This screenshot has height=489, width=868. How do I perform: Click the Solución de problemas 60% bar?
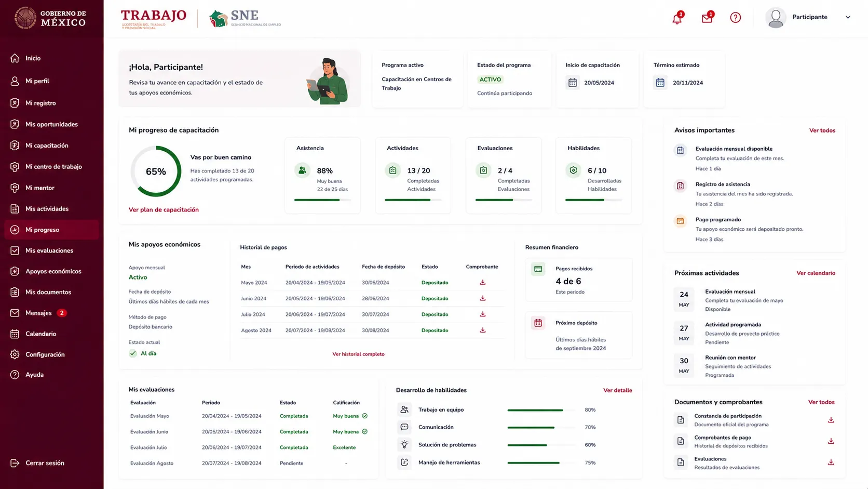(541, 445)
